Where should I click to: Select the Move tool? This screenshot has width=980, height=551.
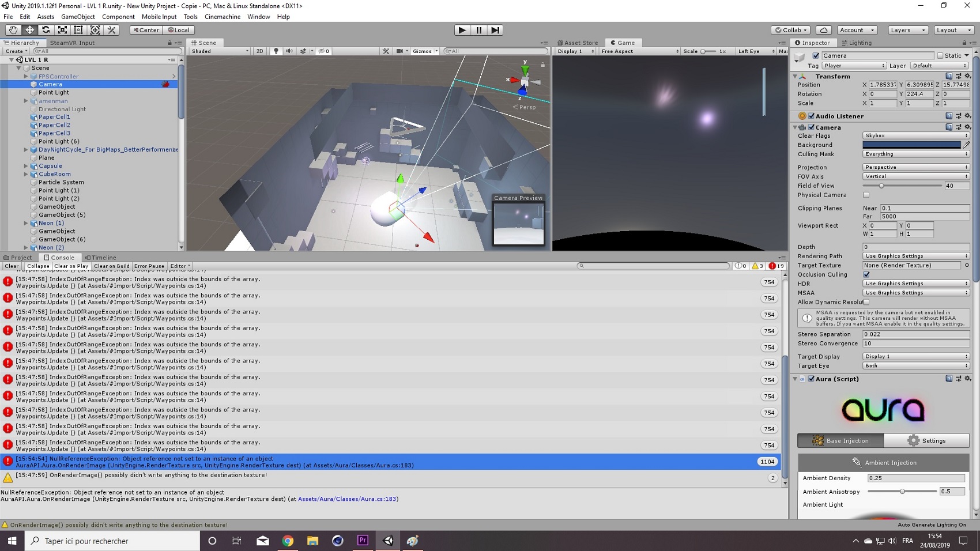29,30
